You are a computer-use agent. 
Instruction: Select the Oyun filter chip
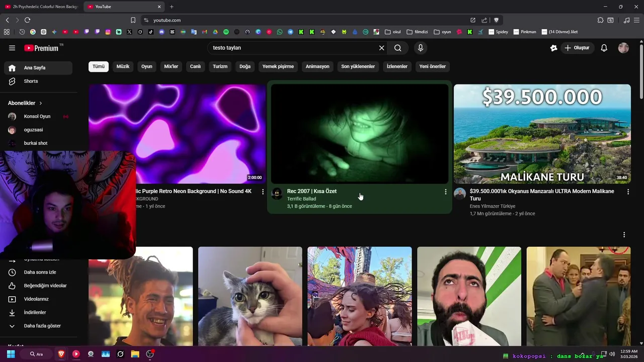click(147, 66)
